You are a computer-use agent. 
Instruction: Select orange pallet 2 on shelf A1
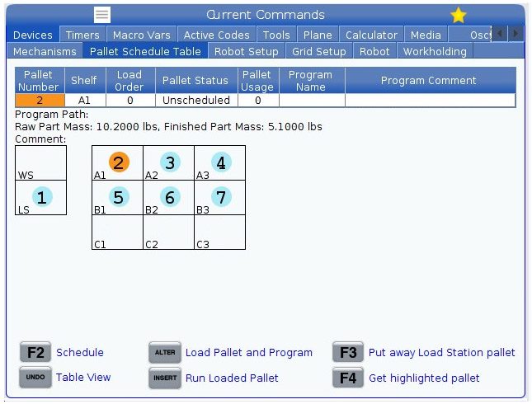point(120,162)
